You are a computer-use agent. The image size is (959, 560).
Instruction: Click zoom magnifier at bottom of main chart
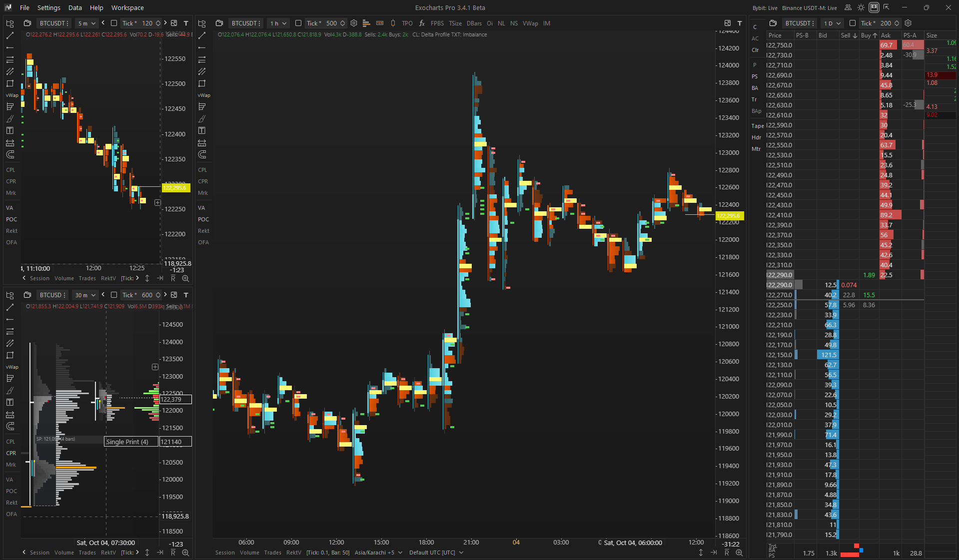click(x=739, y=553)
